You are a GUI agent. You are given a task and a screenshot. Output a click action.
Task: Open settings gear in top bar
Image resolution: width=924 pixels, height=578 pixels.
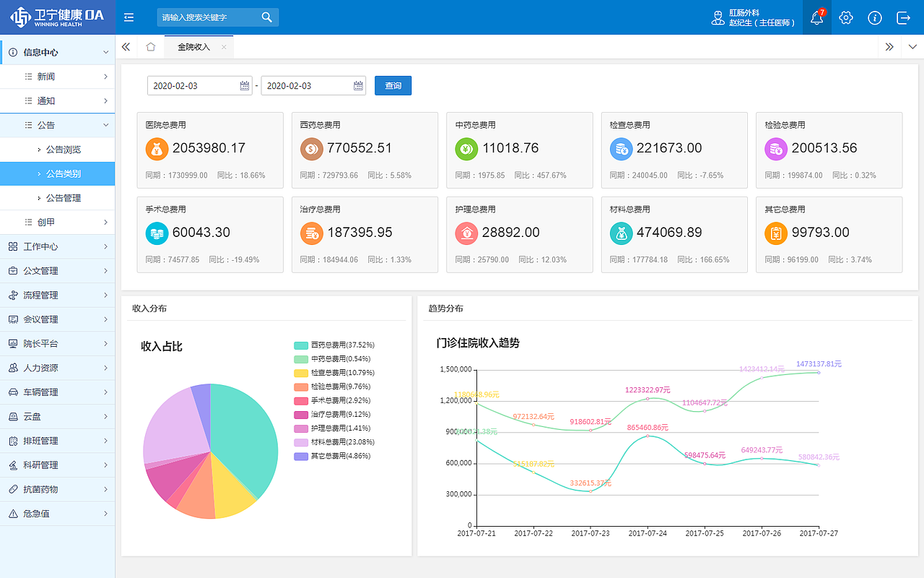pos(846,17)
